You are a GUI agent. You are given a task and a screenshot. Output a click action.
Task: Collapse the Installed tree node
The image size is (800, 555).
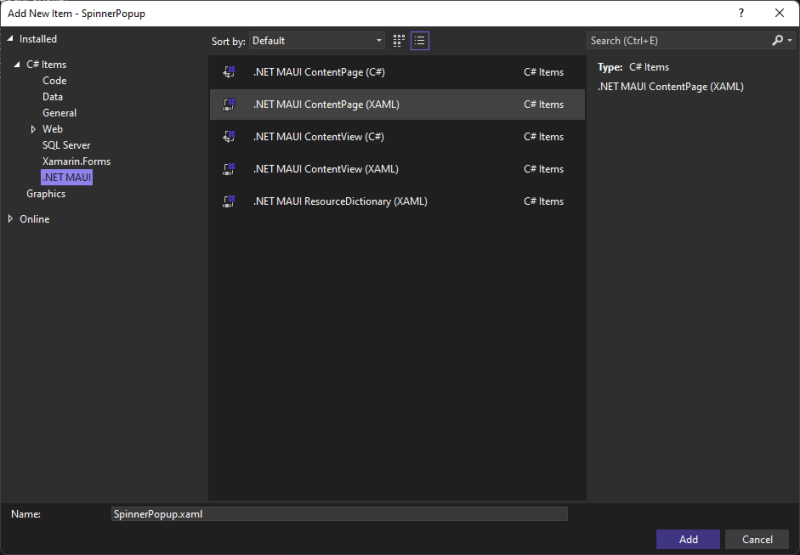(10, 39)
